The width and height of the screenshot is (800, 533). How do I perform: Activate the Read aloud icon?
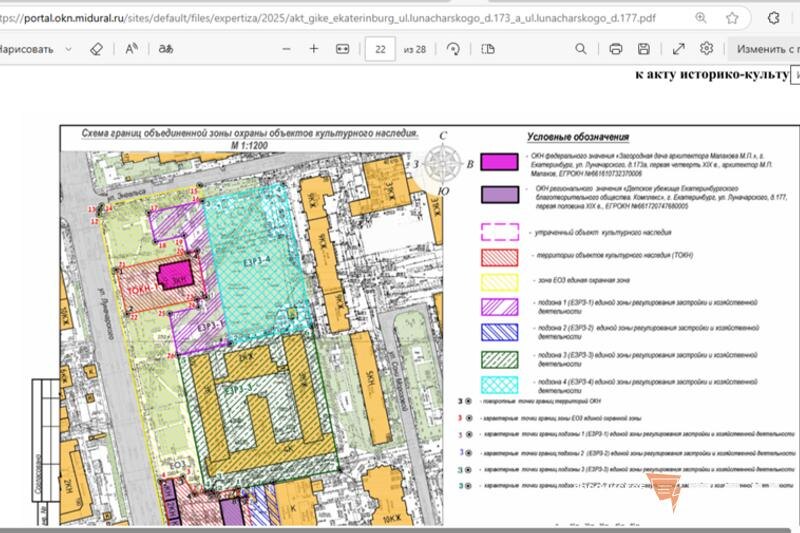point(132,49)
